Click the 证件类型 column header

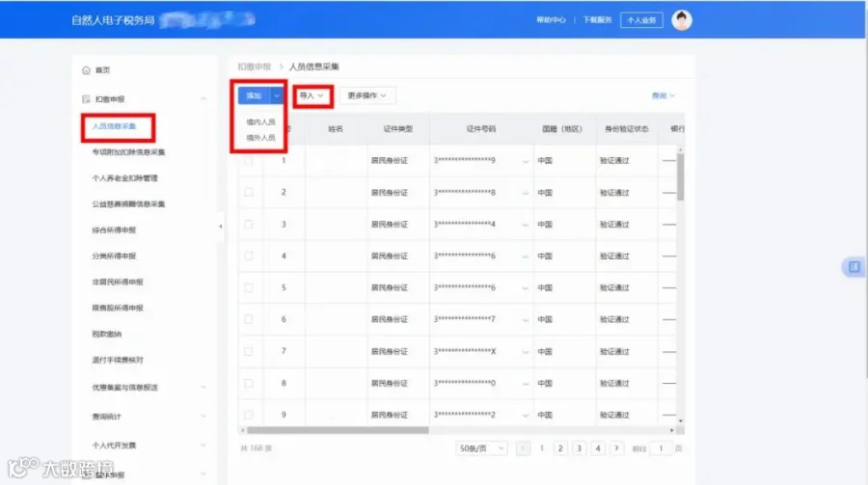[x=398, y=129]
